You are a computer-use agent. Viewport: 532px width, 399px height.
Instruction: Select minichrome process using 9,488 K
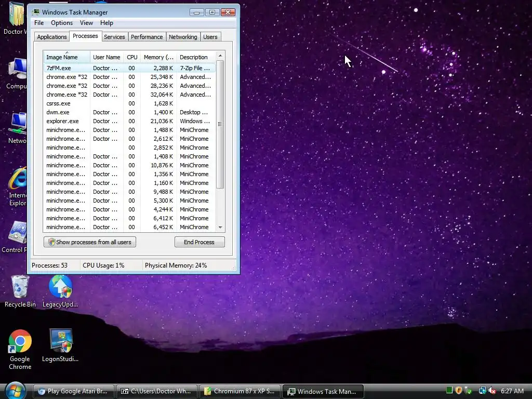129,191
